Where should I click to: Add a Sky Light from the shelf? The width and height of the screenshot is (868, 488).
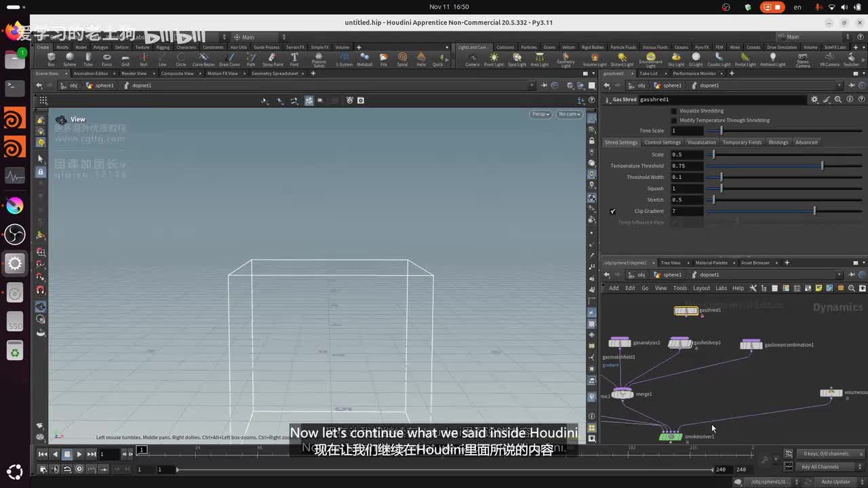click(676, 60)
